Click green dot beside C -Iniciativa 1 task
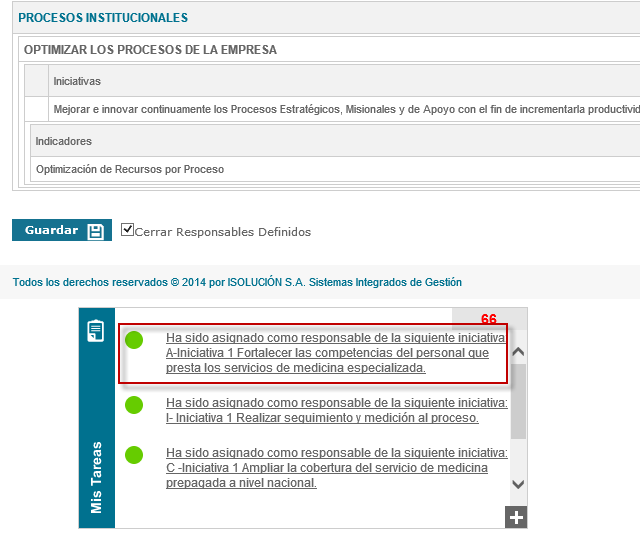Image resolution: width=643 pixels, height=536 pixels. coord(134,455)
